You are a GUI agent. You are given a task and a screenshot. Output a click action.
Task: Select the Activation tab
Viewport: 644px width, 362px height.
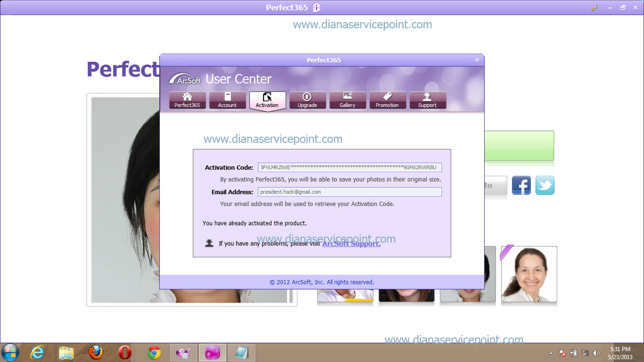pyautogui.click(x=267, y=100)
